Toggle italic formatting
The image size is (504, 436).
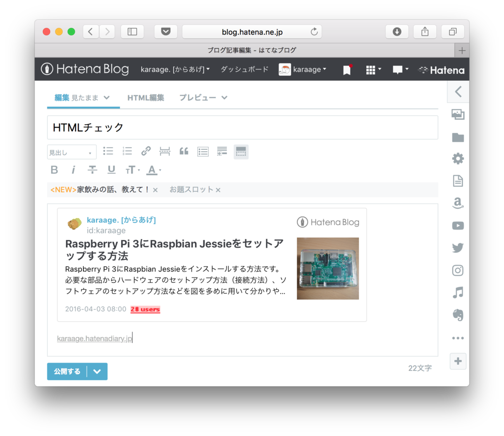pyautogui.click(x=73, y=169)
